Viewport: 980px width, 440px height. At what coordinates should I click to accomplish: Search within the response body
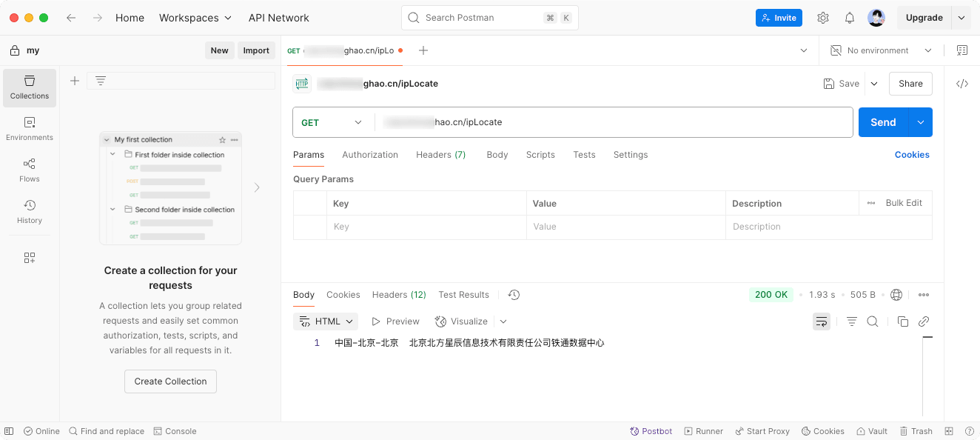(873, 321)
